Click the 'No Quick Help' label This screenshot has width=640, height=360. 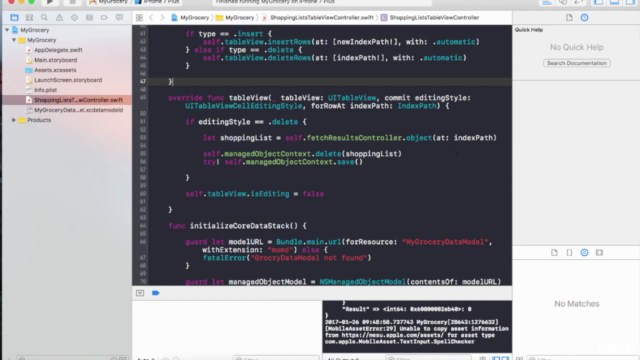click(x=577, y=47)
